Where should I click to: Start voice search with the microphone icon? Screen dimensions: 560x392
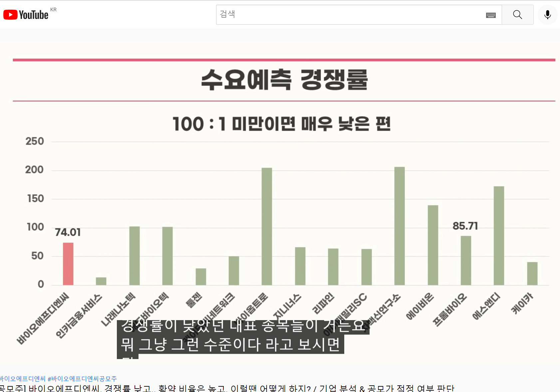(547, 15)
